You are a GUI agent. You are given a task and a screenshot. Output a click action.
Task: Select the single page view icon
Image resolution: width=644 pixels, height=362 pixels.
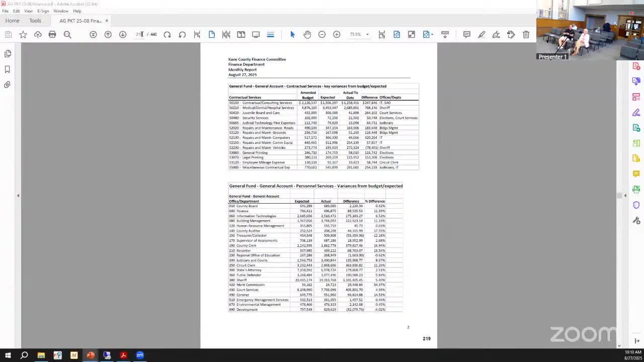click(x=212, y=34)
